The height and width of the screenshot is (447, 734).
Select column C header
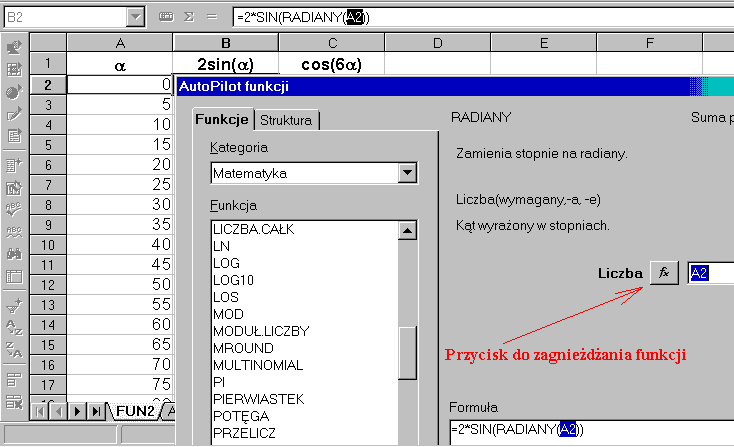[x=332, y=43]
